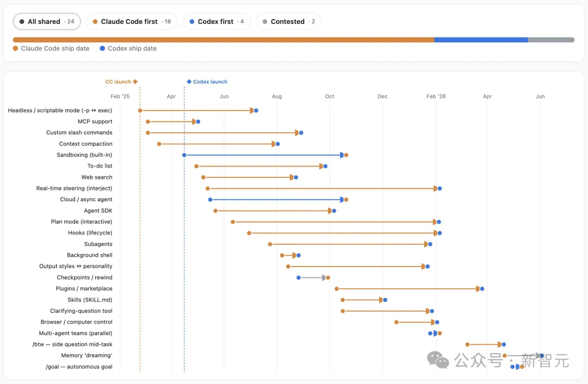Click the Codex launch diamond marker

(189, 82)
